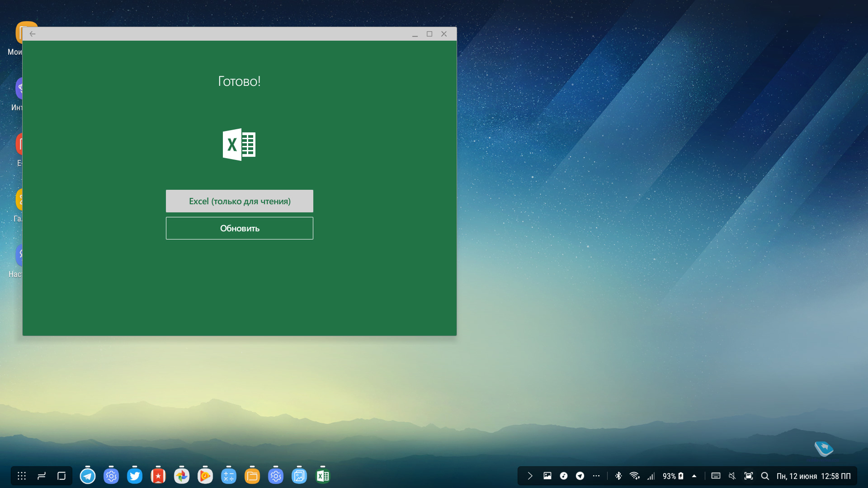This screenshot has width=868, height=488.
Task: Click the cellular signal strength icon
Action: (651, 476)
